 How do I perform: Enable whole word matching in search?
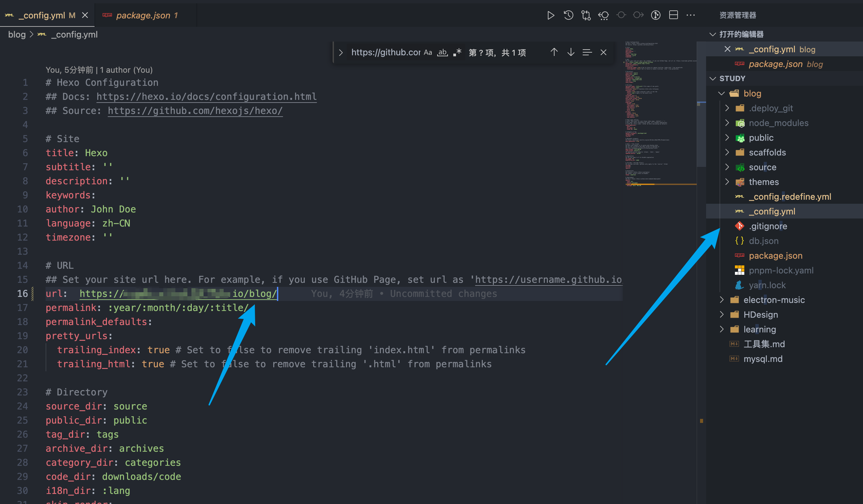[442, 52]
